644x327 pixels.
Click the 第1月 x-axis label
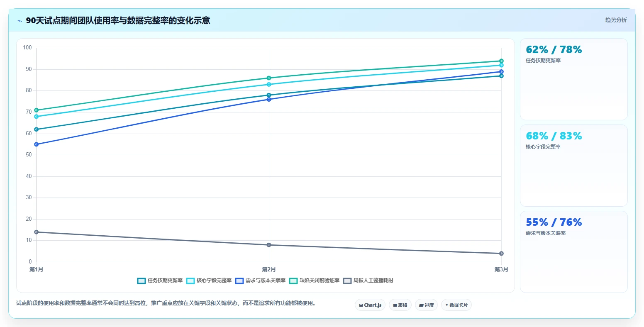click(x=37, y=270)
